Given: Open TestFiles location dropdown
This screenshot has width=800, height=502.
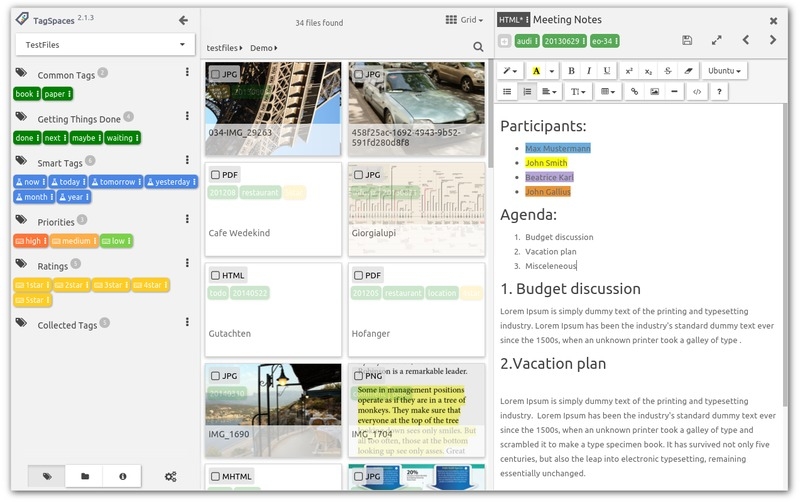Looking at the screenshot, I should click(105, 45).
